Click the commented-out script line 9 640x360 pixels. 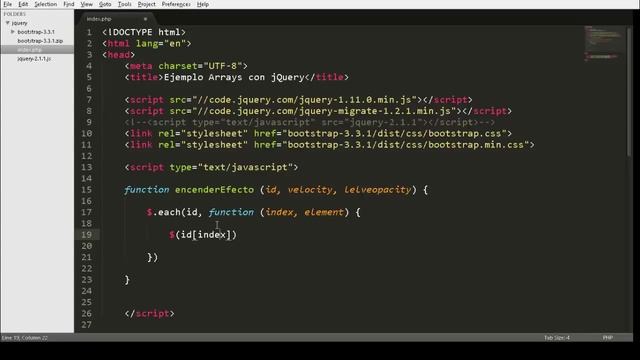point(310,122)
